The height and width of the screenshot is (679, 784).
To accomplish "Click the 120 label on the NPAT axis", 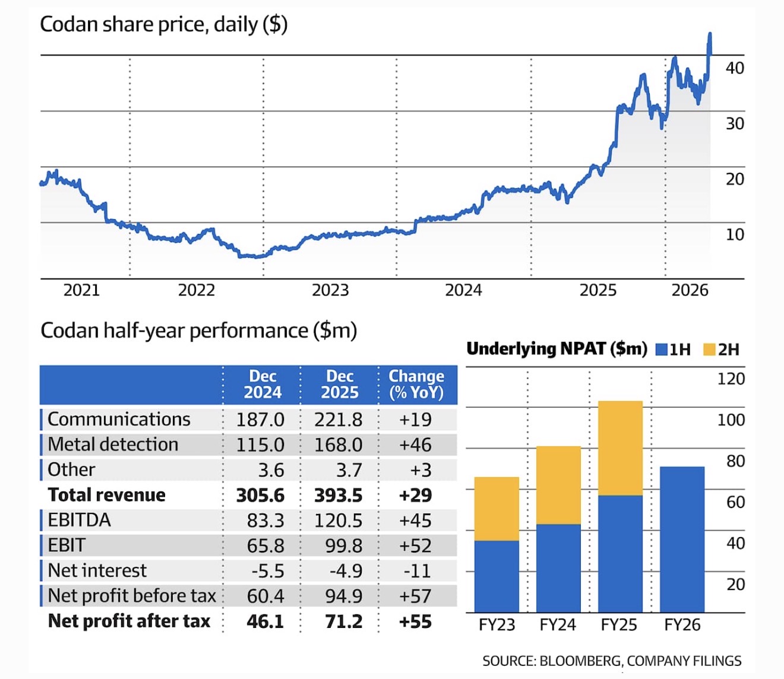I will [x=731, y=379].
